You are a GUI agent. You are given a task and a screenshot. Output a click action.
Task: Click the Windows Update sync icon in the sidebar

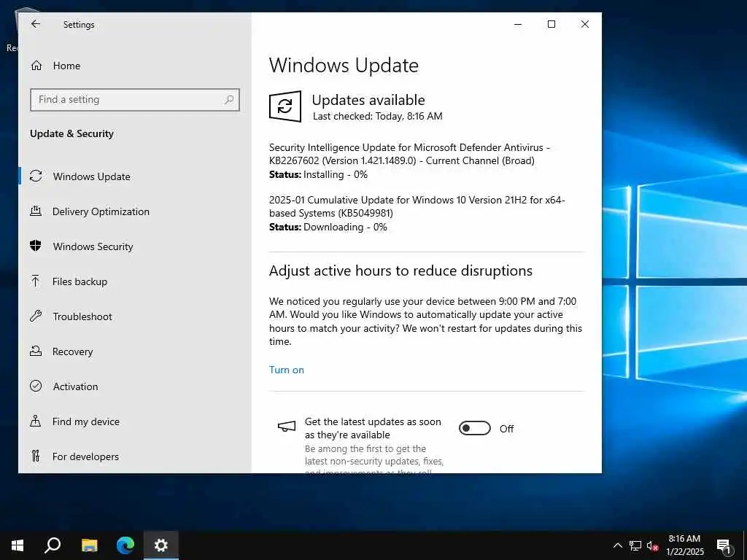click(36, 176)
